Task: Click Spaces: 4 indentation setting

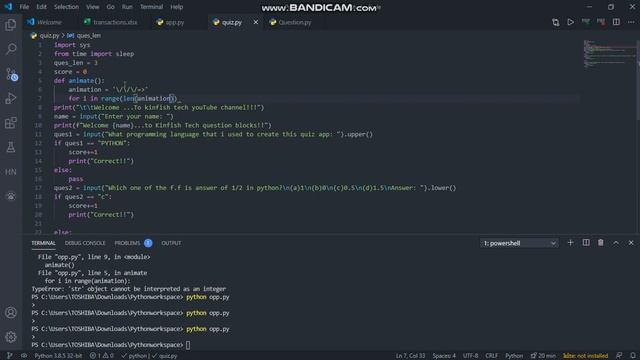Action: click(x=444, y=356)
